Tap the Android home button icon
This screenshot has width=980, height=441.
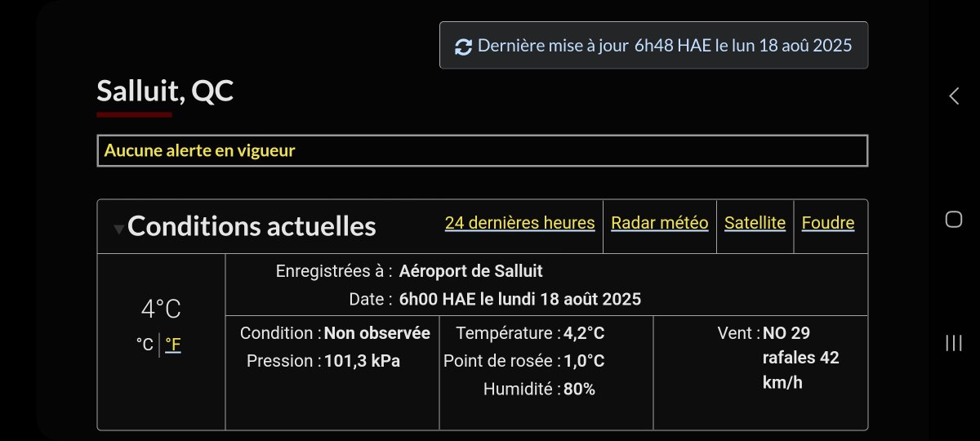953,219
